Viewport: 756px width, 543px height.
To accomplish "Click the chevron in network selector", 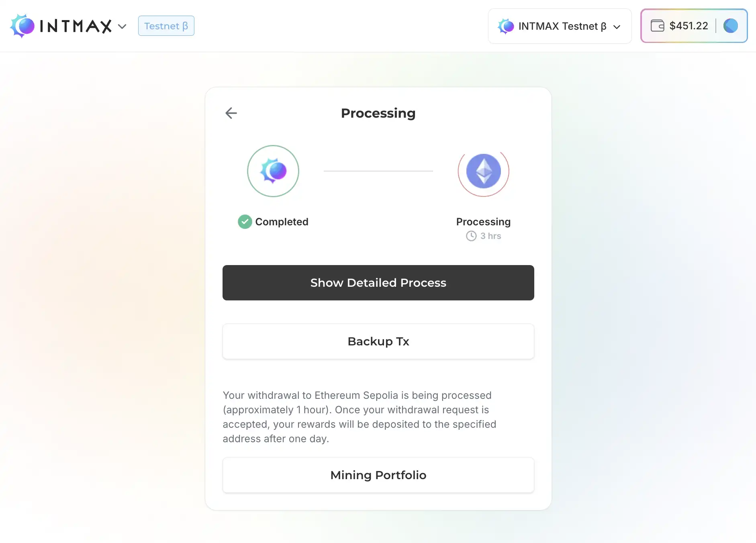I will (617, 27).
